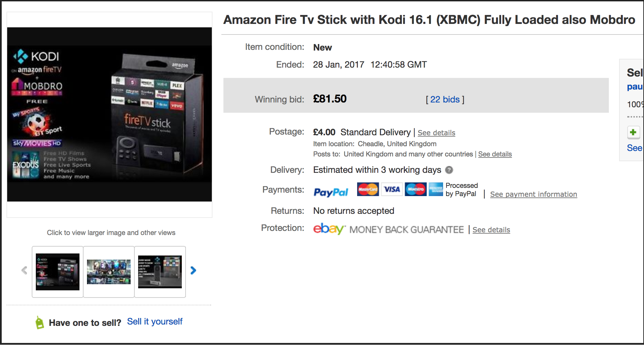The height and width of the screenshot is (345, 644).
Task: Open the Protection See details link
Action: coord(491,230)
